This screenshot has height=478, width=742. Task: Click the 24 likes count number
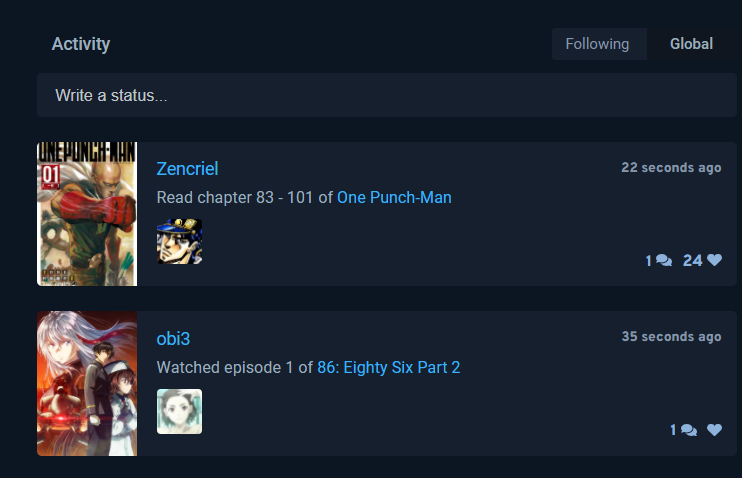(x=692, y=260)
